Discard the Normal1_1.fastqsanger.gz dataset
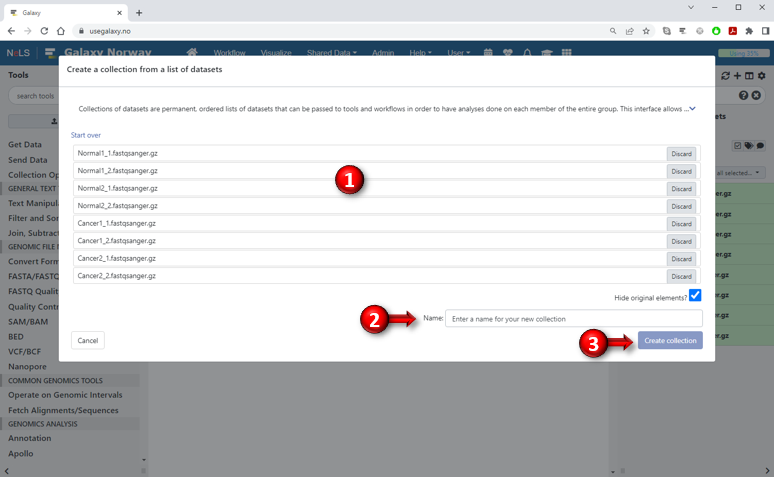This screenshot has width=774, height=477. [681, 154]
